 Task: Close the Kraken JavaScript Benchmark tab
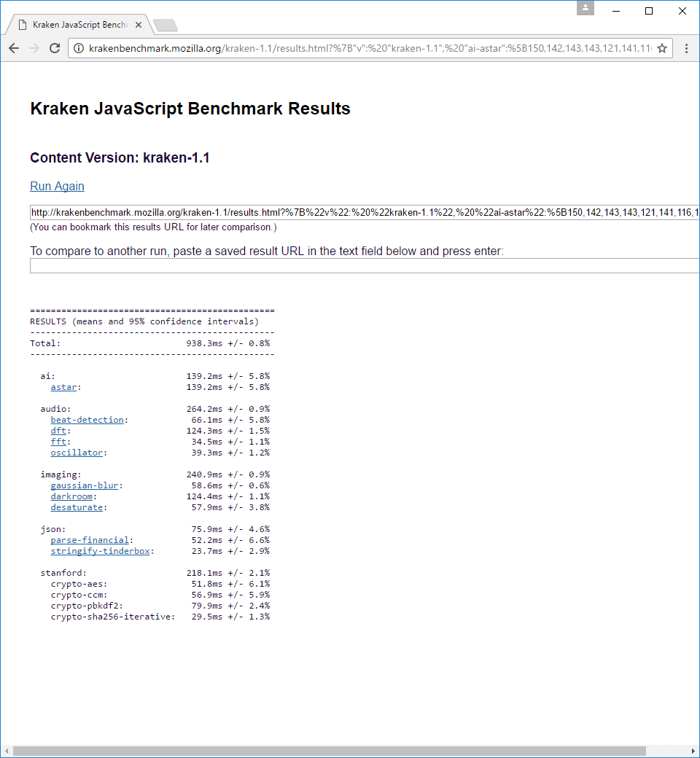[x=139, y=25]
